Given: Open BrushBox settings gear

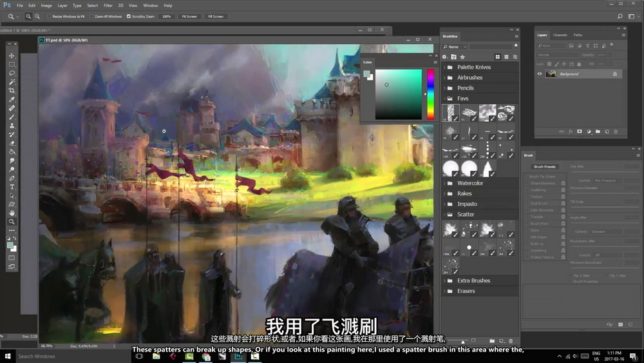Looking at the screenshot, I should coord(444,57).
